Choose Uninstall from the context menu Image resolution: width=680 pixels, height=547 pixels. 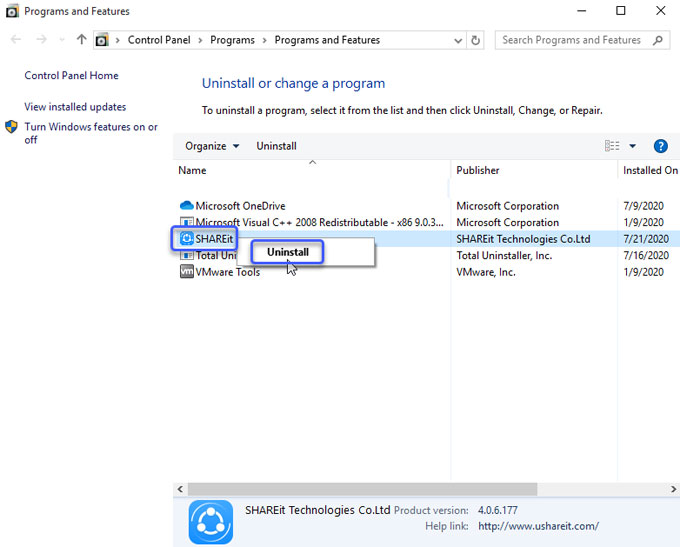tap(288, 252)
